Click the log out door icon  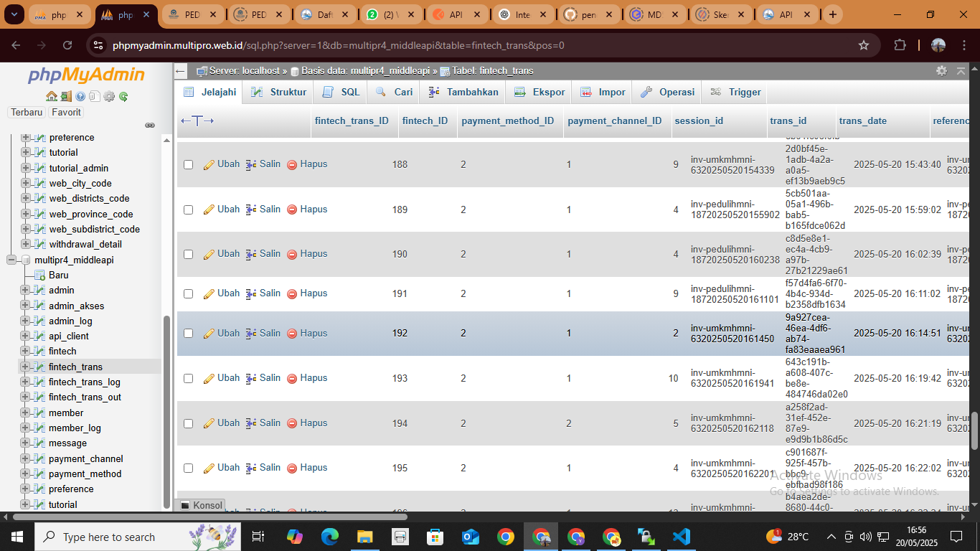click(x=65, y=96)
